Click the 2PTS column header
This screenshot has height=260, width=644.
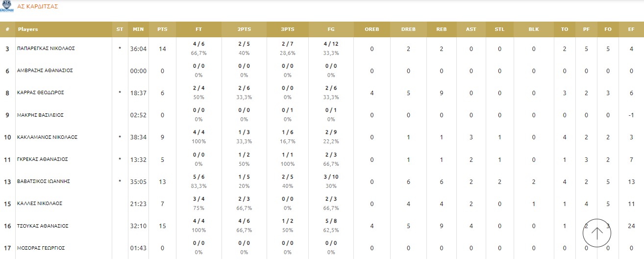244,29
